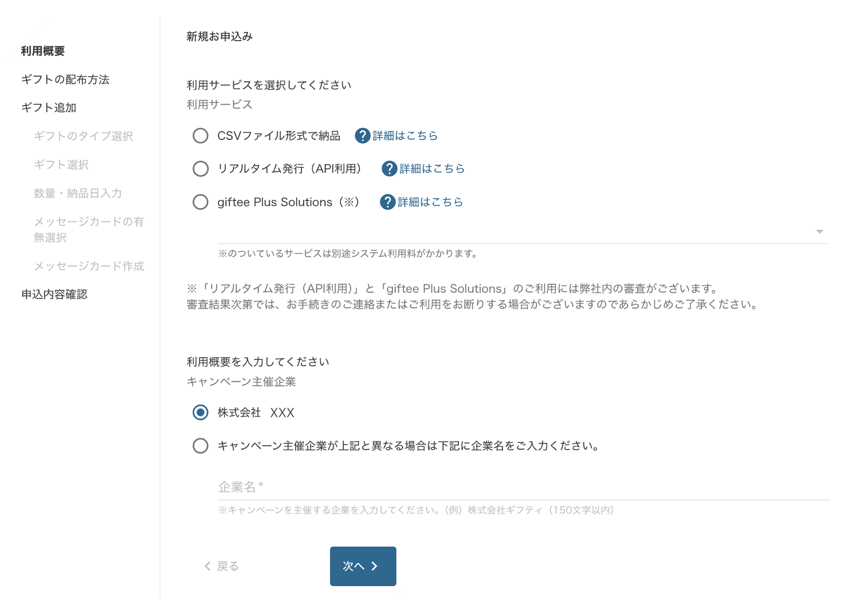Select 株式会社 XXX as campaign organizer
Image resolution: width=858 pixels, height=616 pixels.
[200, 412]
